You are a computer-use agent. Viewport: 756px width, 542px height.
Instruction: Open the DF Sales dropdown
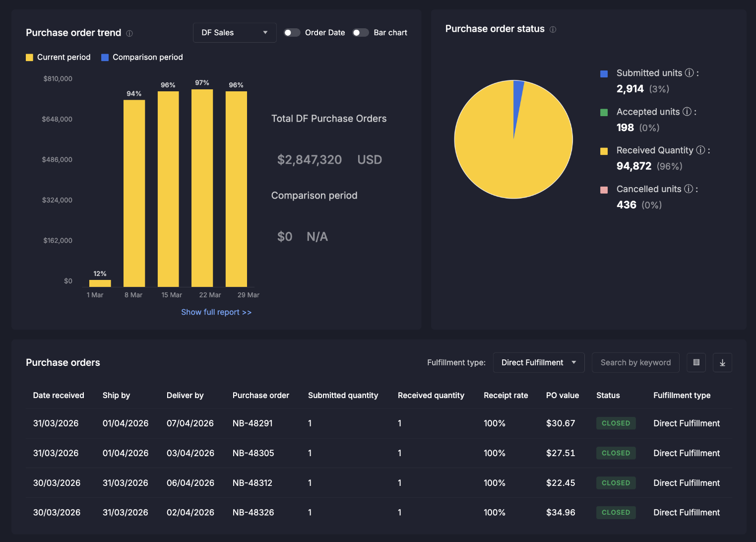pyautogui.click(x=235, y=32)
